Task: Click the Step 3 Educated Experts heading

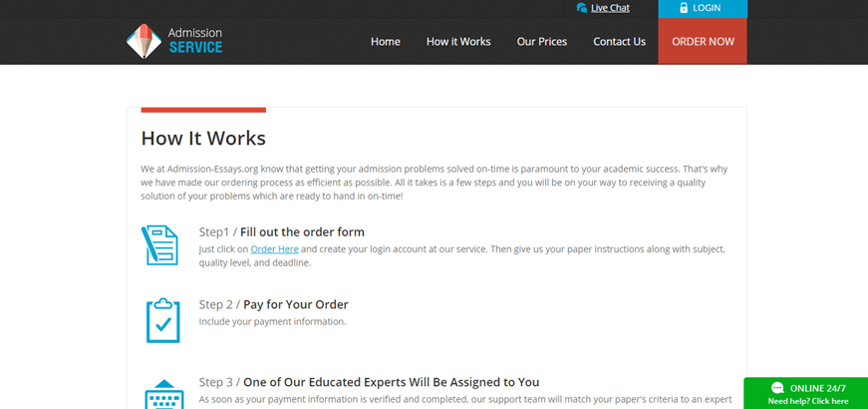Action: point(370,382)
